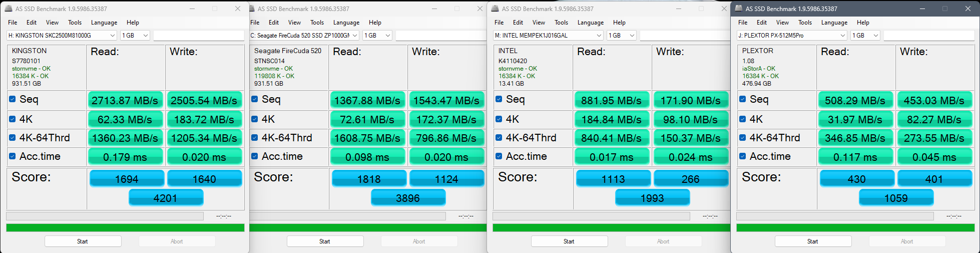Open the KINGSTON SKC2500M81000G drive dropdown
The image size is (980, 253).
(x=113, y=36)
